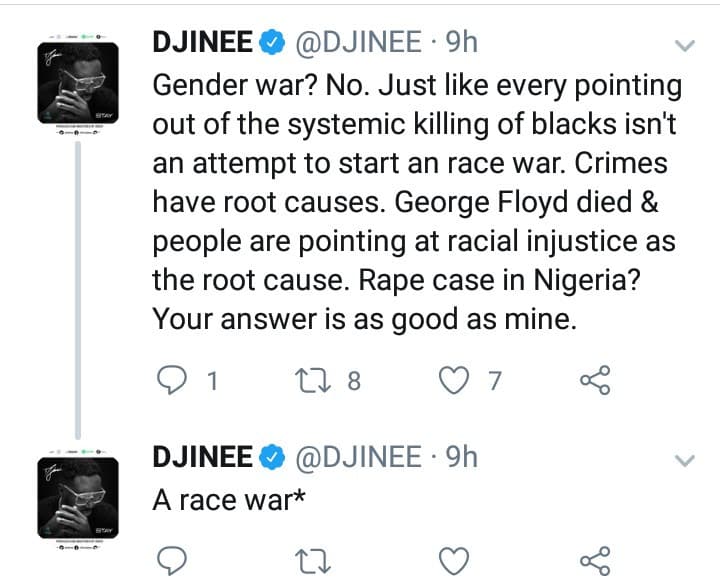Open the first tweet's options chevron
The width and height of the screenshot is (720, 582).
685,46
